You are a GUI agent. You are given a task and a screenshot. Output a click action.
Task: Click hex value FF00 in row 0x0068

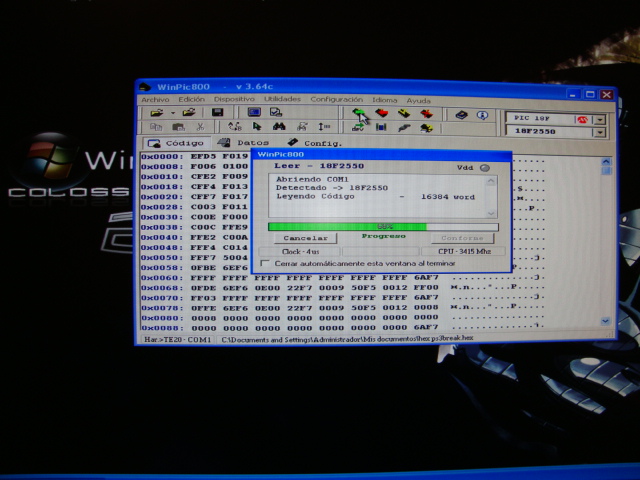[426, 287]
